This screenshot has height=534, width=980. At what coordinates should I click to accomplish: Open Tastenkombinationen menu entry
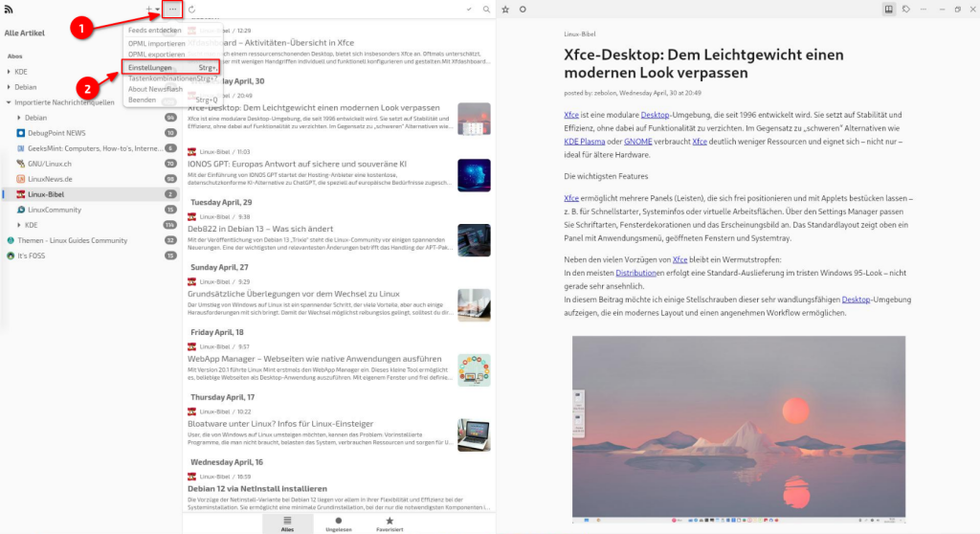pos(172,78)
